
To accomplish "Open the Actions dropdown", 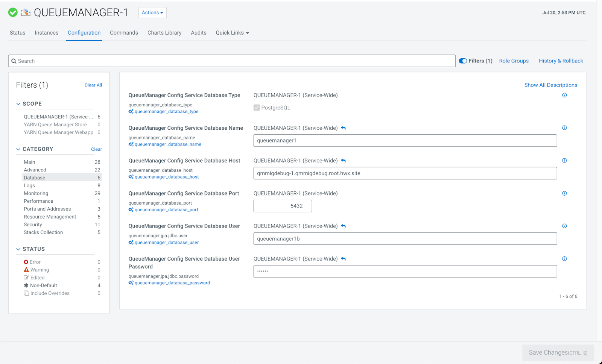I will [x=152, y=12].
